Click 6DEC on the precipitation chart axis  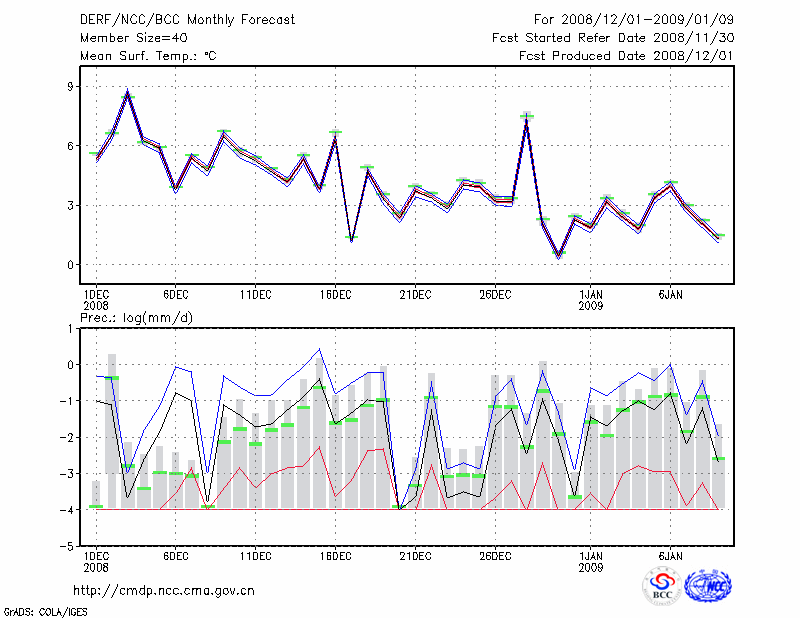pyautogui.click(x=176, y=555)
